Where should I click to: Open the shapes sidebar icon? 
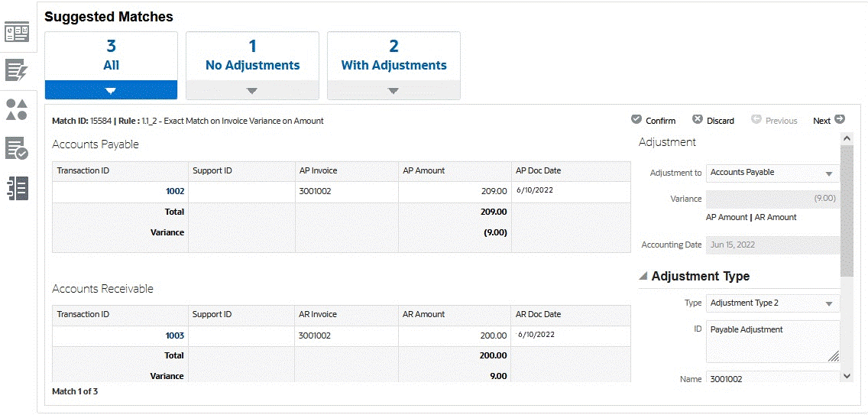17,109
